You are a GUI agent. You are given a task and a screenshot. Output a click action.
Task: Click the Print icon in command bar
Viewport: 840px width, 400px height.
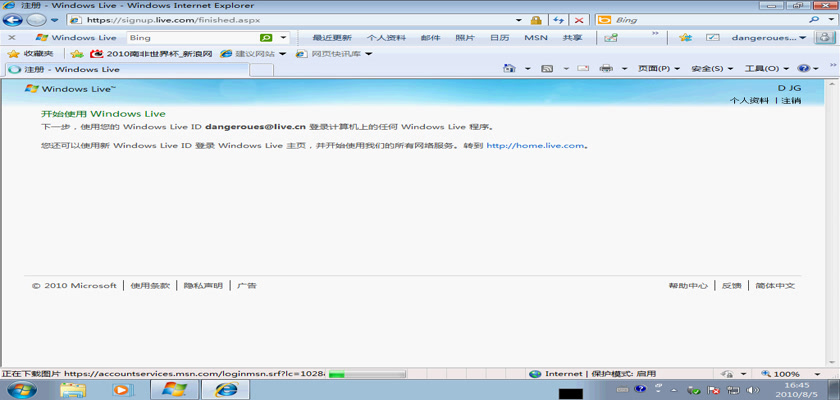[x=606, y=69]
